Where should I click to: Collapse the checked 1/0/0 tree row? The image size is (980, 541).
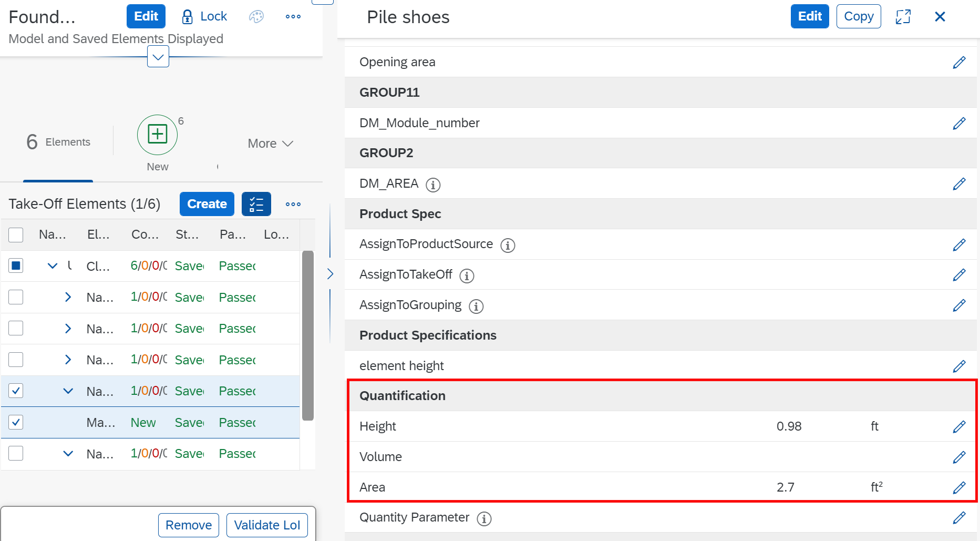(x=68, y=391)
